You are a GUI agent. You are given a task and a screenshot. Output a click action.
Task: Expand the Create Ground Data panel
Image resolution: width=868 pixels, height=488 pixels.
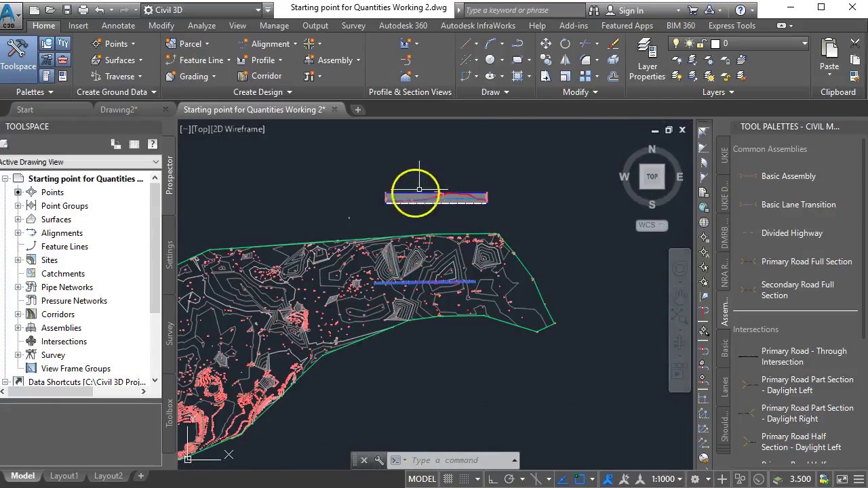[117, 92]
